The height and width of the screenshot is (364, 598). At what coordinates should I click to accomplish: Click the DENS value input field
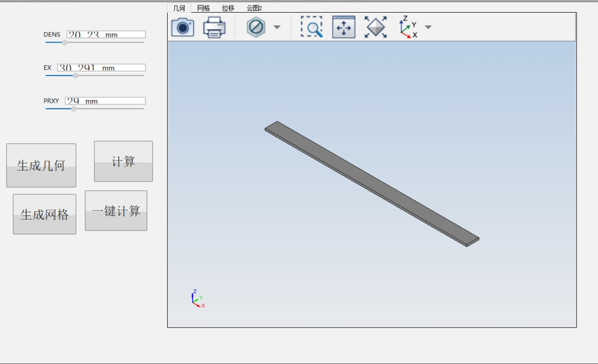tap(106, 34)
